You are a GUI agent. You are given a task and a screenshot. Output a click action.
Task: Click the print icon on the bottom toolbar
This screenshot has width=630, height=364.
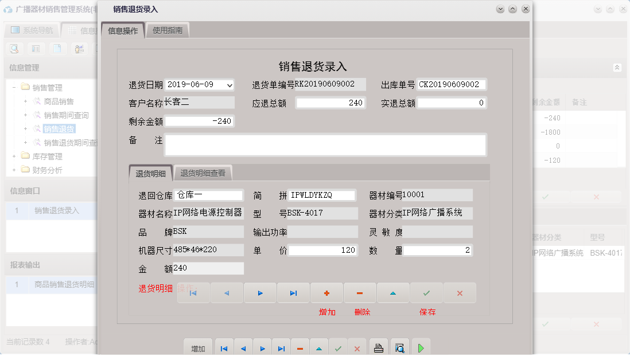click(x=378, y=347)
